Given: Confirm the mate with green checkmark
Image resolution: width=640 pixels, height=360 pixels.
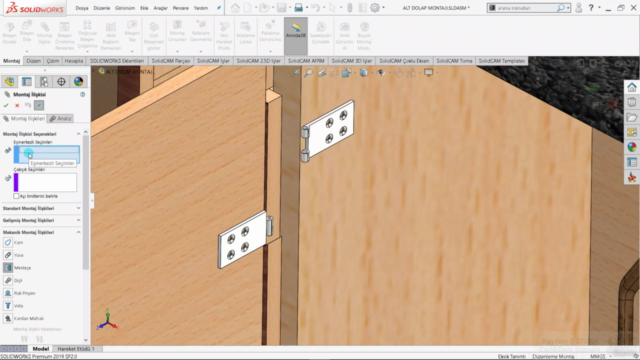Looking at the screenshot, I should click(x=6, y=105).
